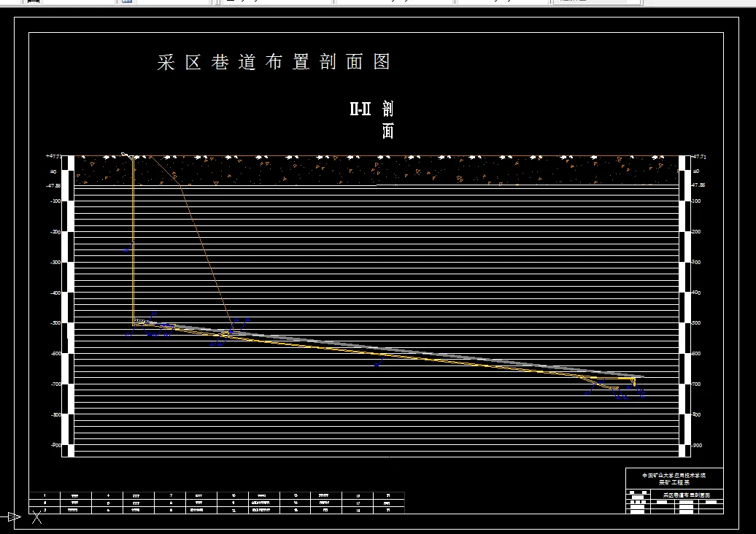Select -200 elevation label on right scale
The width and height of the screenshot is (756, 534).
tap(695, 232)
